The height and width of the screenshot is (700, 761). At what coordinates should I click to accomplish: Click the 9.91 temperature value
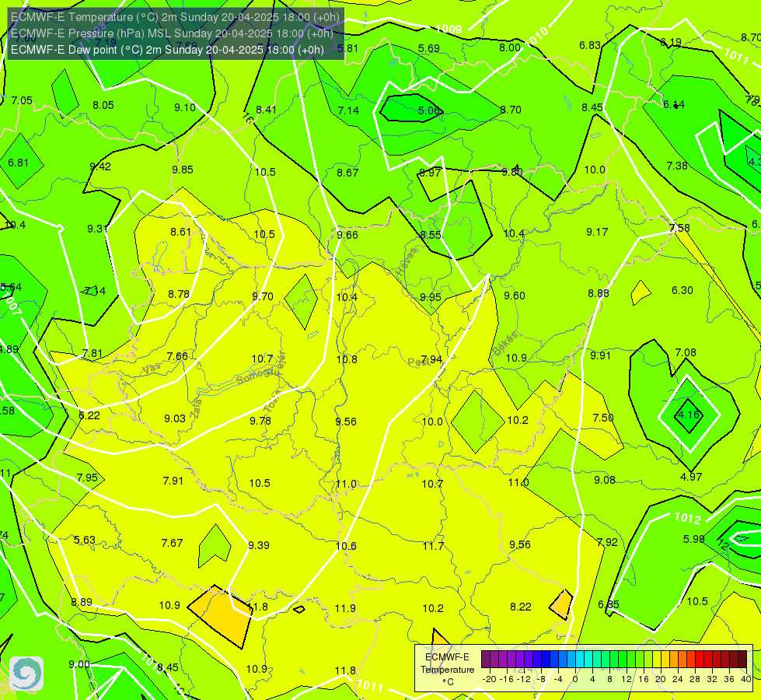(600, 355)
